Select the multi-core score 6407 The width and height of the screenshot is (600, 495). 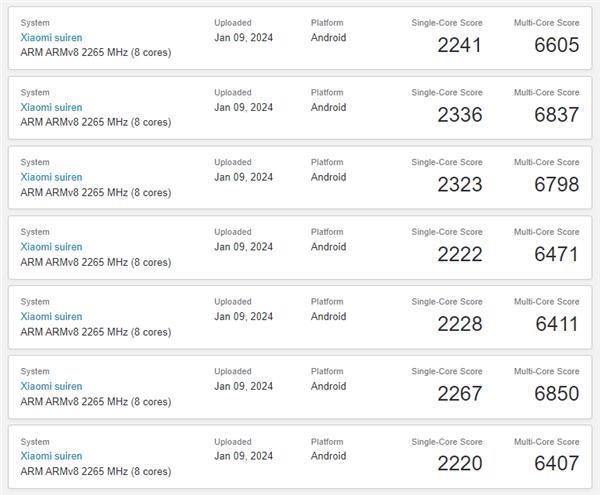(556, 464)
